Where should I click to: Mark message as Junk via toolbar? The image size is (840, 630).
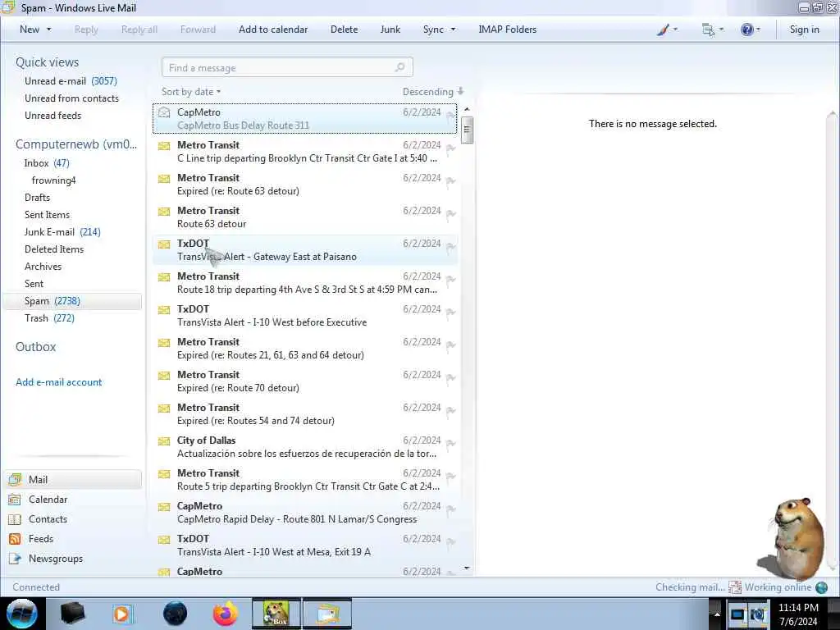point(390,30)
